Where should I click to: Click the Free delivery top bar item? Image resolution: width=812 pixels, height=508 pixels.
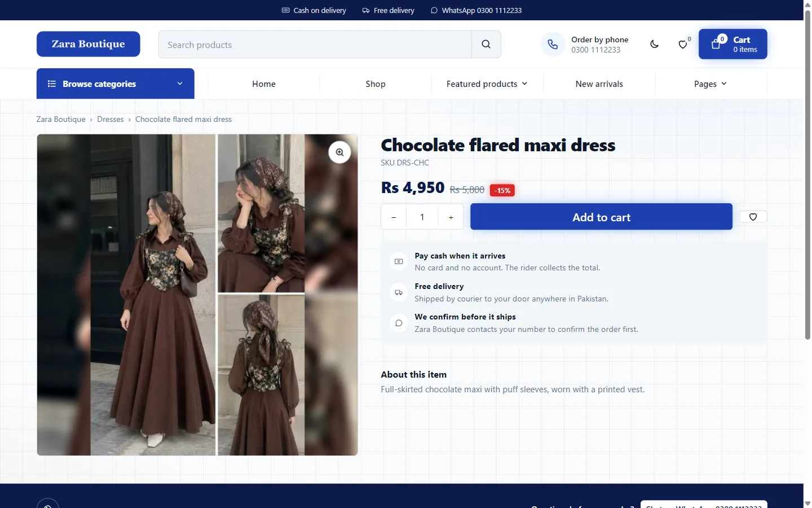[388, 10]
